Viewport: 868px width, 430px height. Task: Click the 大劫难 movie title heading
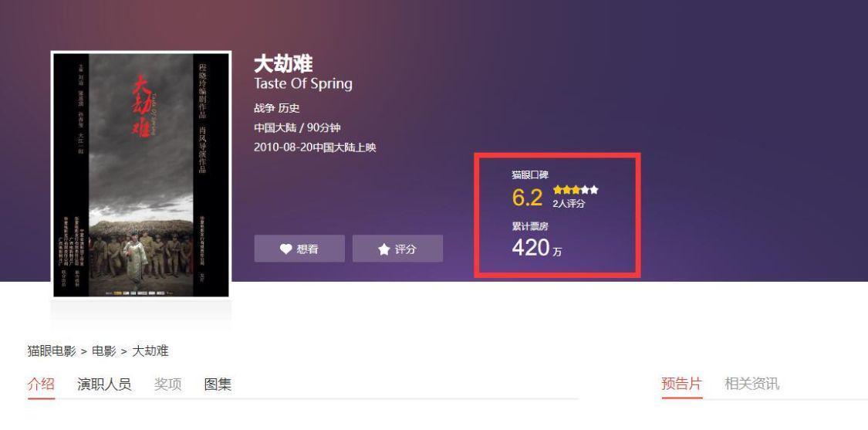(283, 64)
